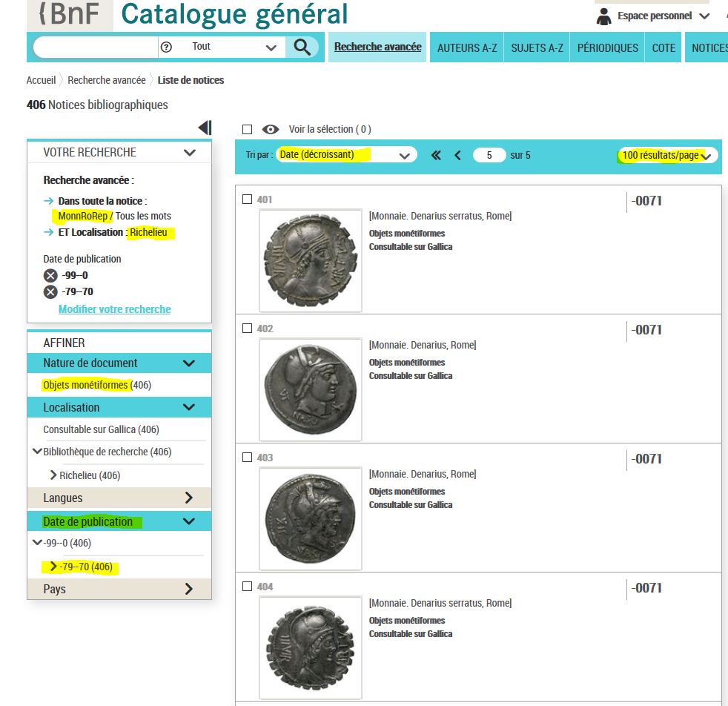Viewport: 728px width, 706px height.
Task: Tick the checkbox for notice 403
Action: 248,457
